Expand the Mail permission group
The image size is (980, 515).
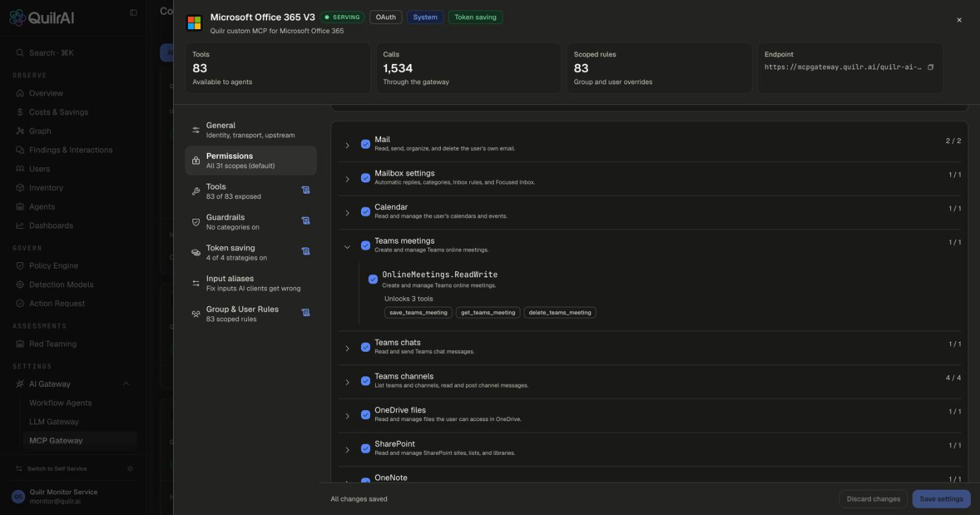(x=347, y=145)
